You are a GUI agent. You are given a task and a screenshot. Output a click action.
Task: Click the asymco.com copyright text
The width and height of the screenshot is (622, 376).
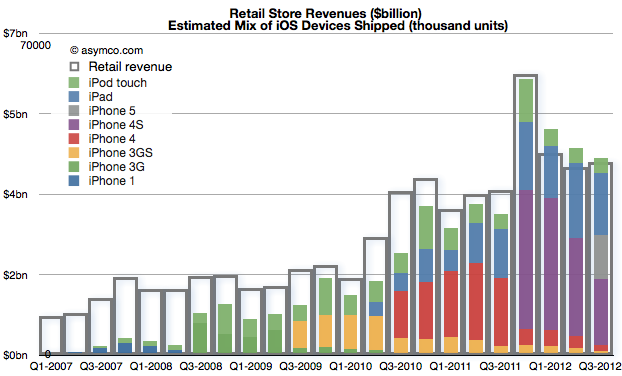tap(106, 50)
